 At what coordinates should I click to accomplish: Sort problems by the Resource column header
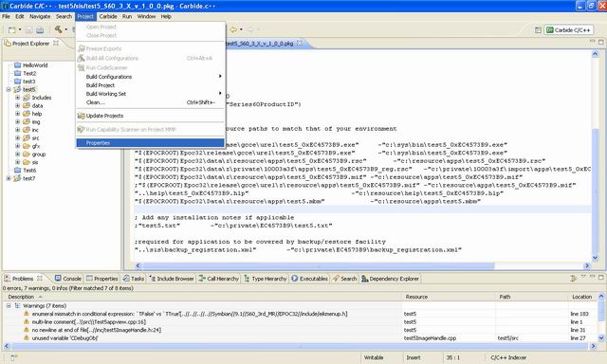tap(449, 297)
